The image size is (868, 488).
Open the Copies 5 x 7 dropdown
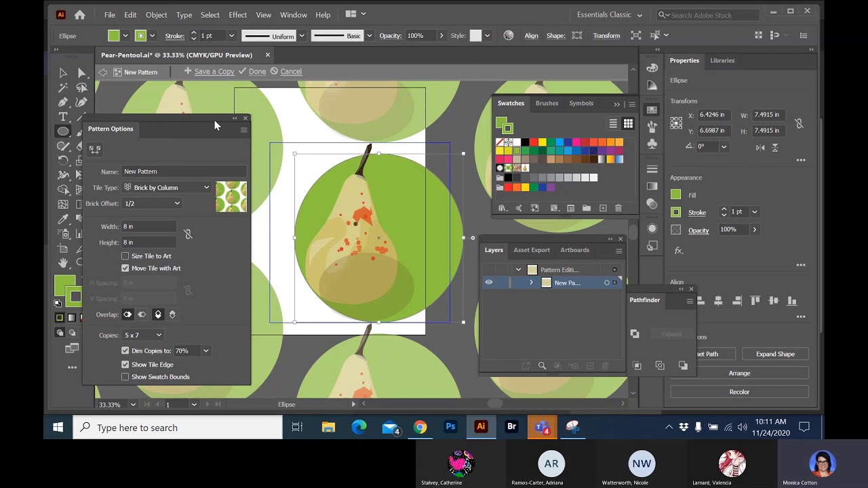click(x=143, y=335)
